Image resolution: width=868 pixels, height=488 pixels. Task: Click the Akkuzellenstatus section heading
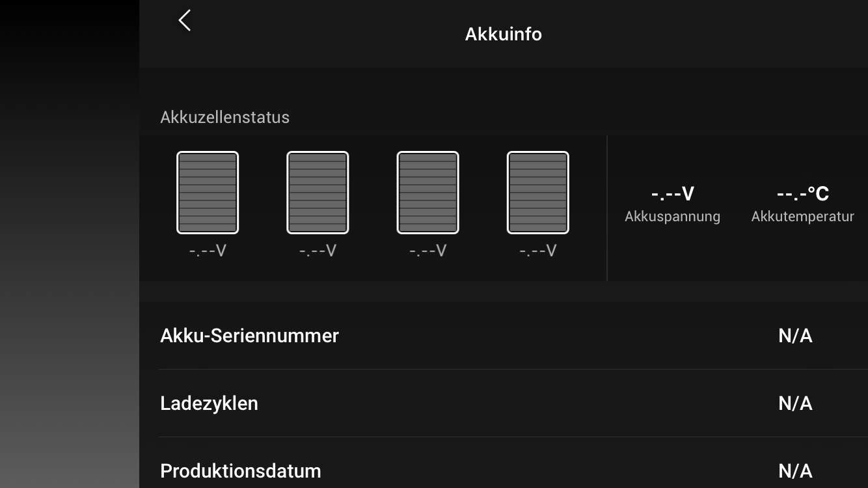pyautogui.click(x=225, y=118)
